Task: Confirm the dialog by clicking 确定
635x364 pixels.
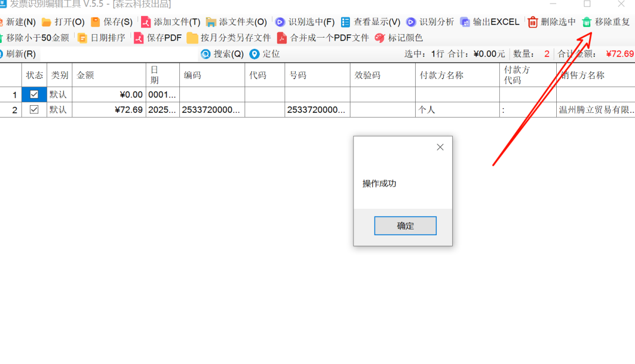Action: [405, 225]
